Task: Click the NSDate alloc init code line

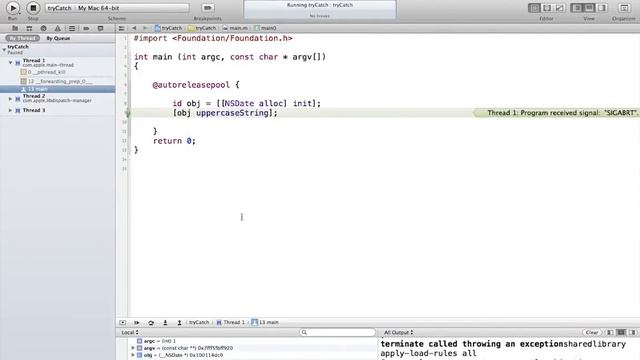Action: (247, 103)
